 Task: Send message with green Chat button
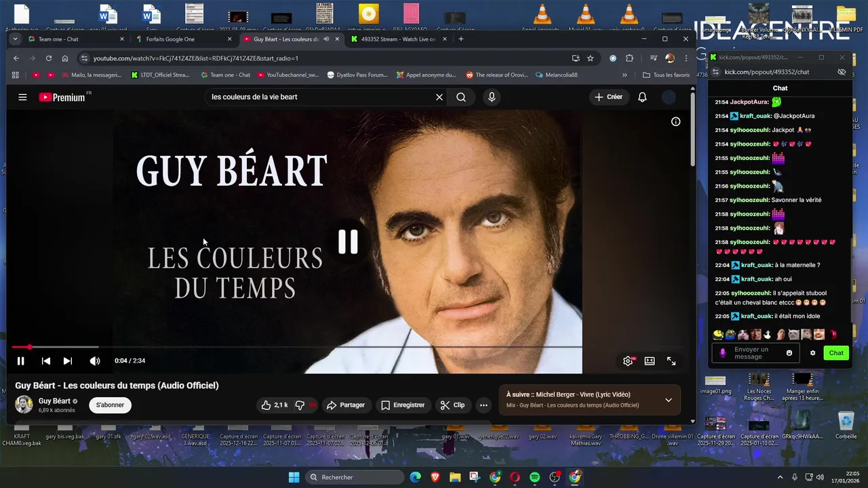836,353
